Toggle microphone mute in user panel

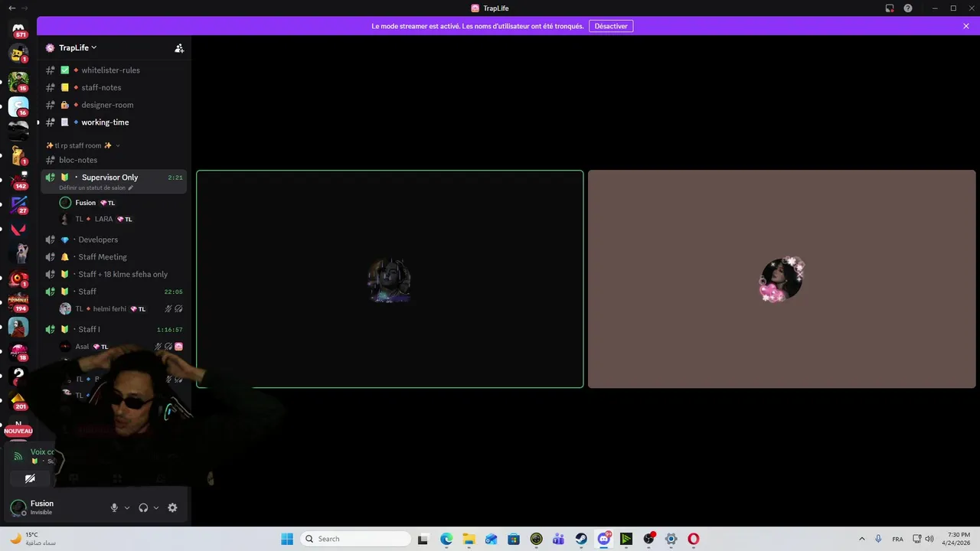(114, 507)
